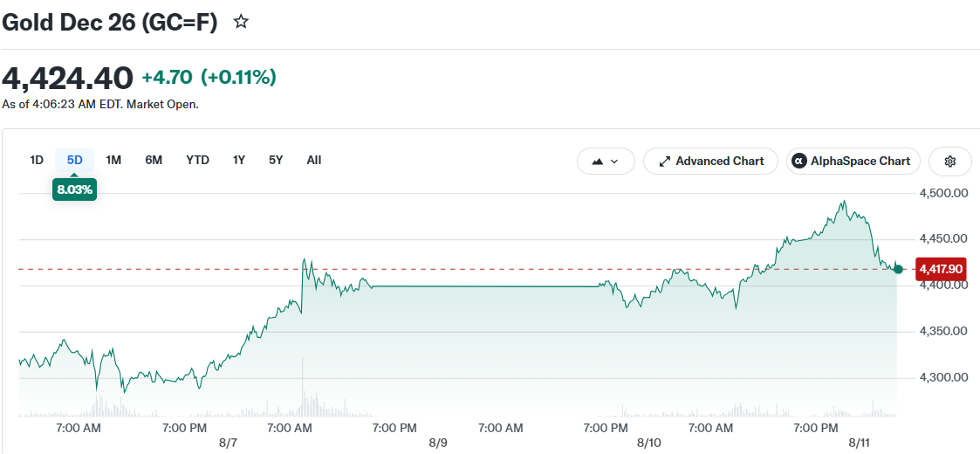Click the green current-price dot on chart
Screen dimensions: 980x454
click(x=898, y=270)
